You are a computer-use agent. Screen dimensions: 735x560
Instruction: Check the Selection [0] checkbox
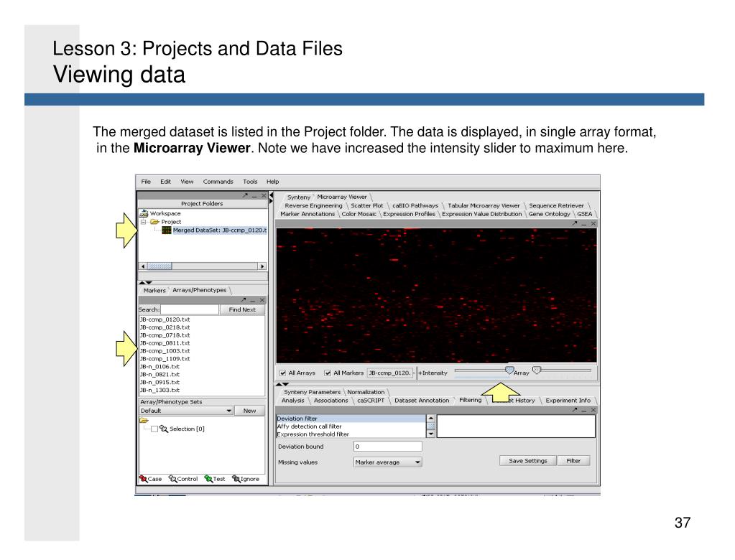tap(154, 429)
